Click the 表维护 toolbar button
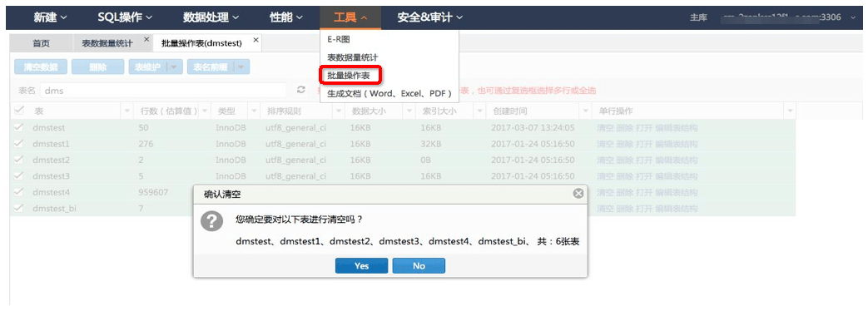This screenshot has width=868, height=311. (148, 67)
